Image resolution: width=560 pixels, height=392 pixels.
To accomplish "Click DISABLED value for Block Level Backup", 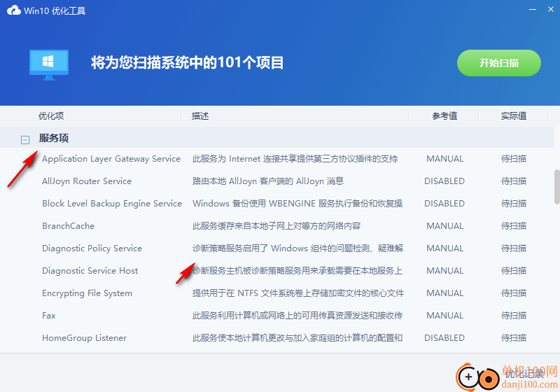I will click(x=444, y=204).
